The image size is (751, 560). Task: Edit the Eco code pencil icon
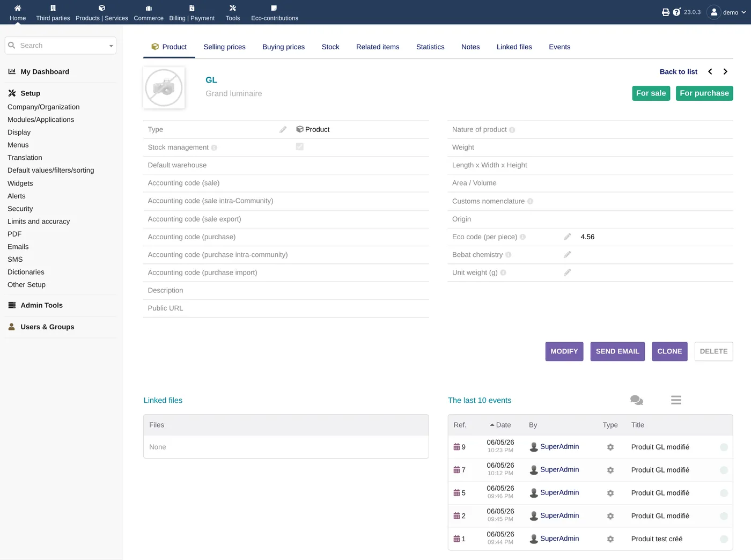coord(568,237)
